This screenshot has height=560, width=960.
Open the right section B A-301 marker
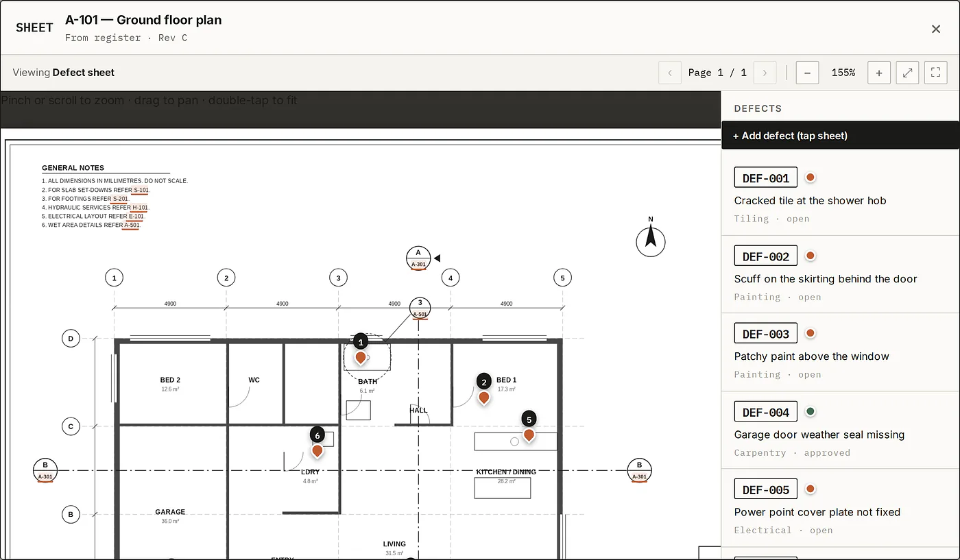coord(639,471)
